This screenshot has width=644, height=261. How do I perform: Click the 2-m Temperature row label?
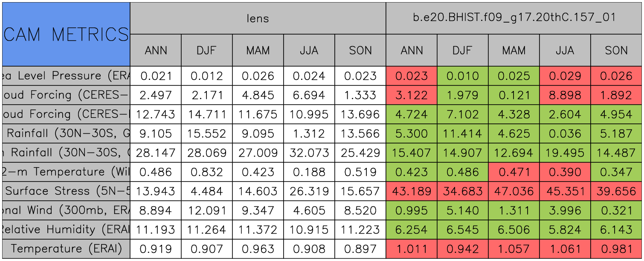pos(66,172)
